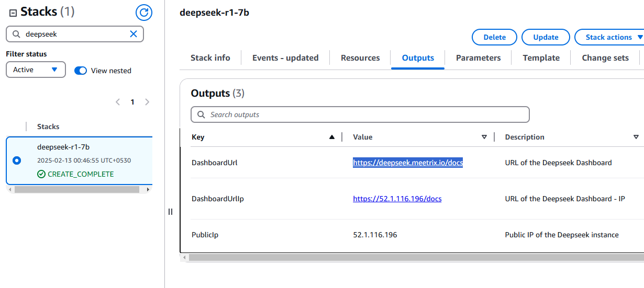The image size is (644, 288).
Task: Click the Description column header text
Action: pos(525,137)
